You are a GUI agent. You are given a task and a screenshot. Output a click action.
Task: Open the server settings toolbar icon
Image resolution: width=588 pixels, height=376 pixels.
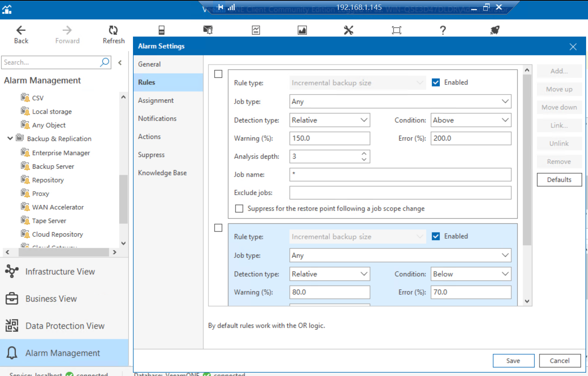point(162,30)
